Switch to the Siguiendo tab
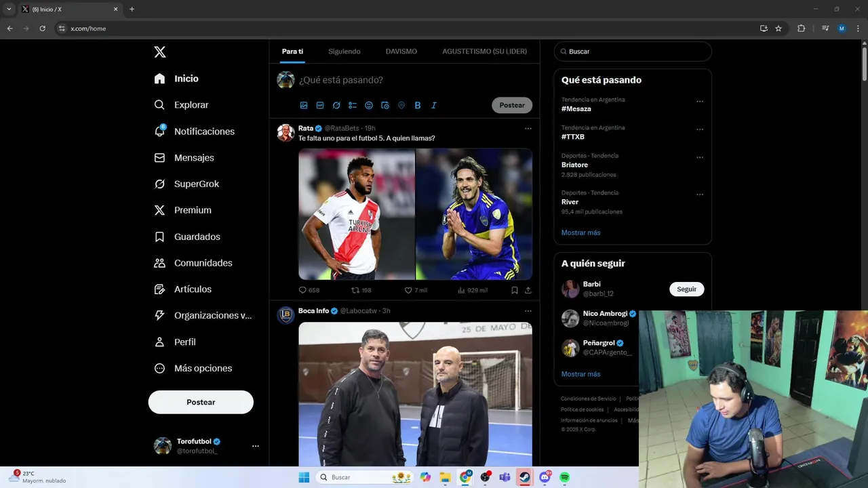Viewport: 868px width, 488px height. 344,52
